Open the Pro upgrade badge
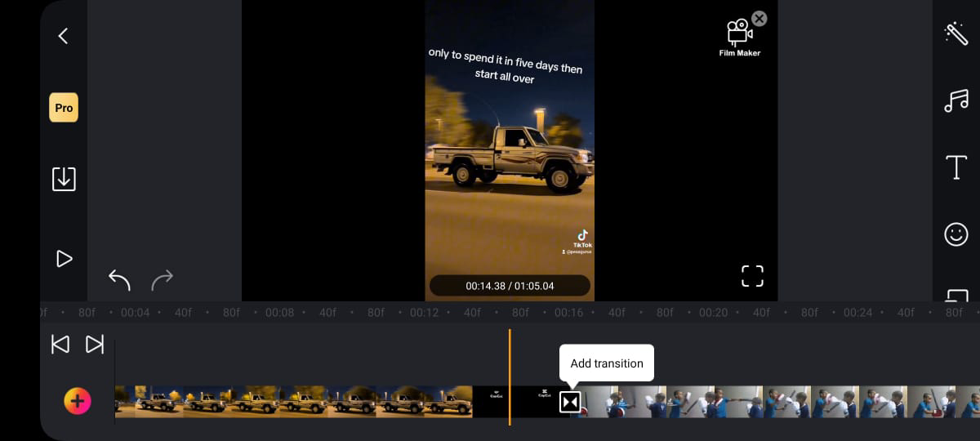Screen dimensions: 980x441 (64, 108)
